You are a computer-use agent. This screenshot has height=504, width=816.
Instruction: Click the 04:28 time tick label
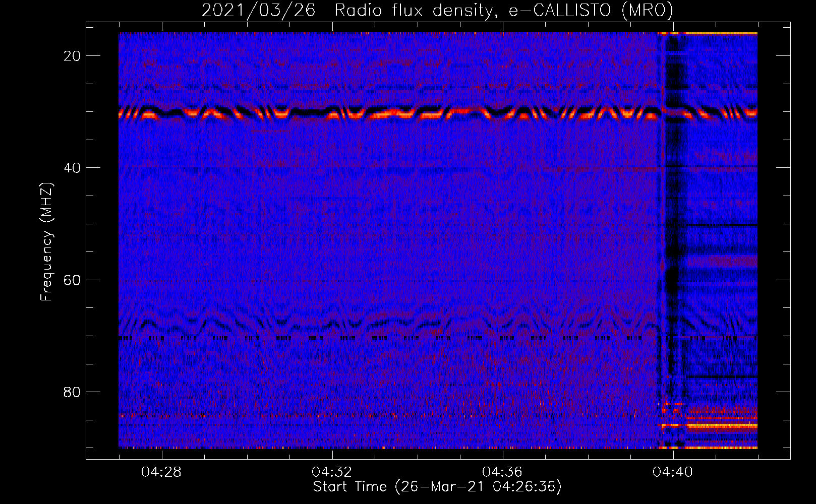161,472
